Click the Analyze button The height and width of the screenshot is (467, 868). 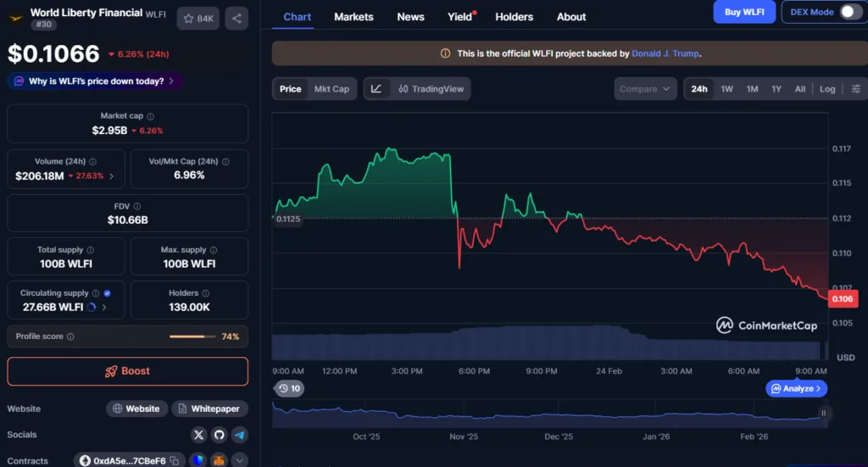pos(797,388)
